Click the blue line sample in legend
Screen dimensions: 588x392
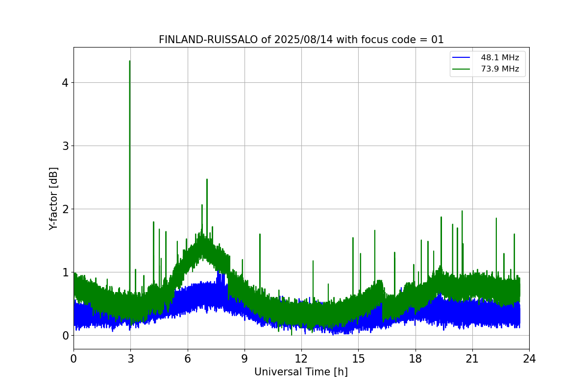coord(462,58)
